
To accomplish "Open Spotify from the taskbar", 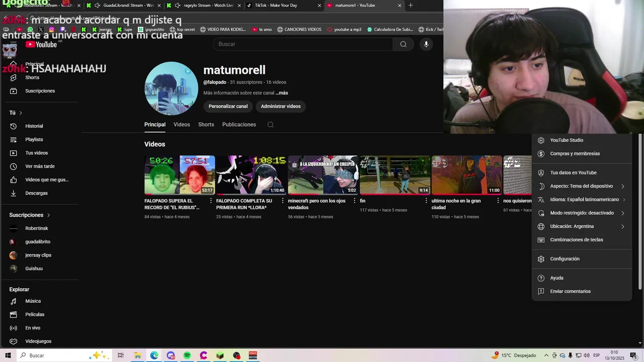I will (187, 355).
